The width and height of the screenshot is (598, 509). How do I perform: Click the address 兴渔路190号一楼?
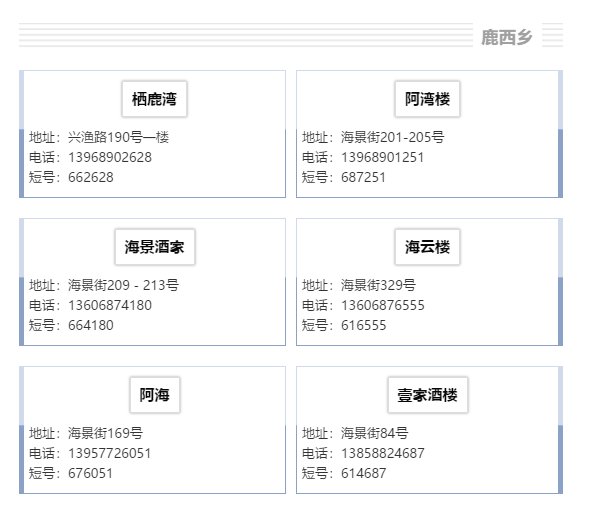pyautogui.click(x=118, y=137)
